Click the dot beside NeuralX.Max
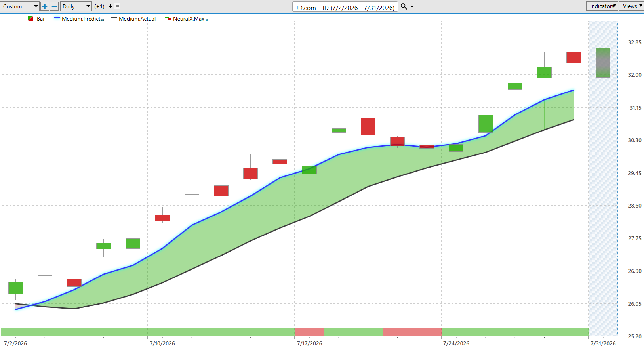Image resolution: width=644 pixels, height=349 pixels. tap(207, 20)
